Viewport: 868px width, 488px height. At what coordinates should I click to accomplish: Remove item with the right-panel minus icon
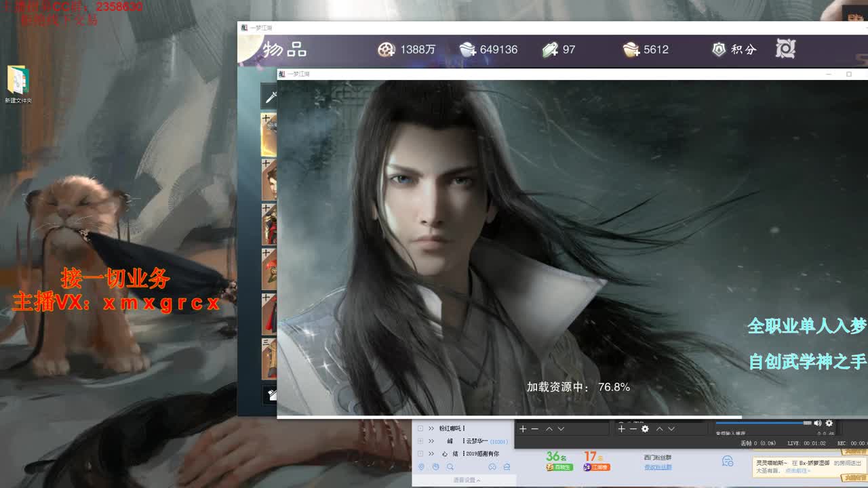[633, 429]
